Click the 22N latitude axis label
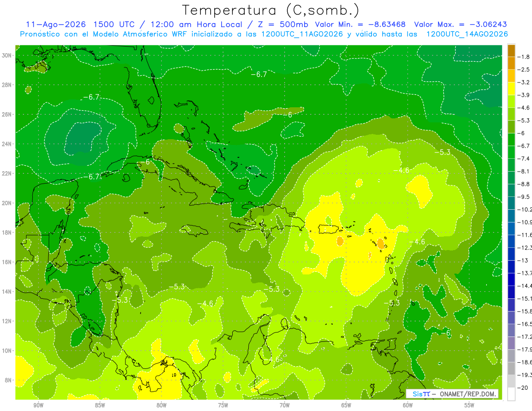Viewport: 532px width, 411px height. pyautogui.click(x=7, y=173)
